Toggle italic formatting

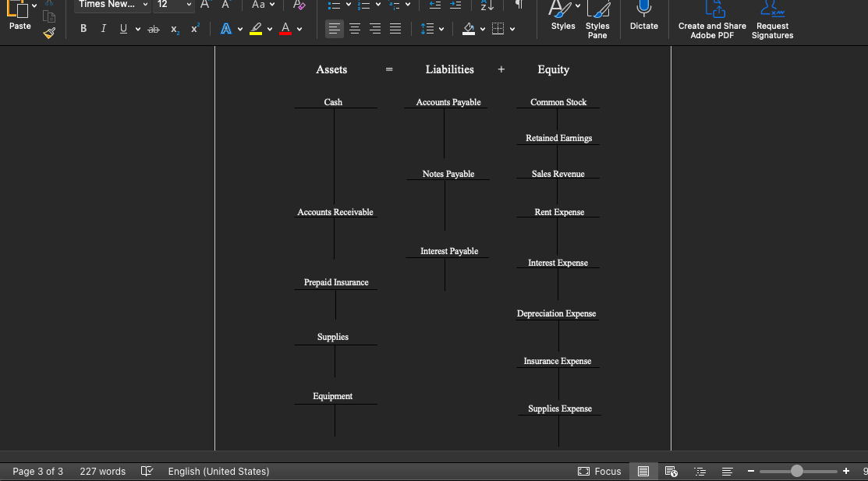pyautogui.click(x=103, y=28)
